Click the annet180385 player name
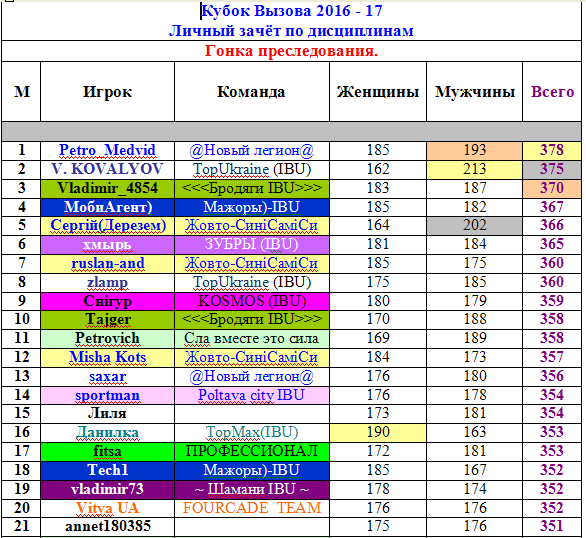 108,526
